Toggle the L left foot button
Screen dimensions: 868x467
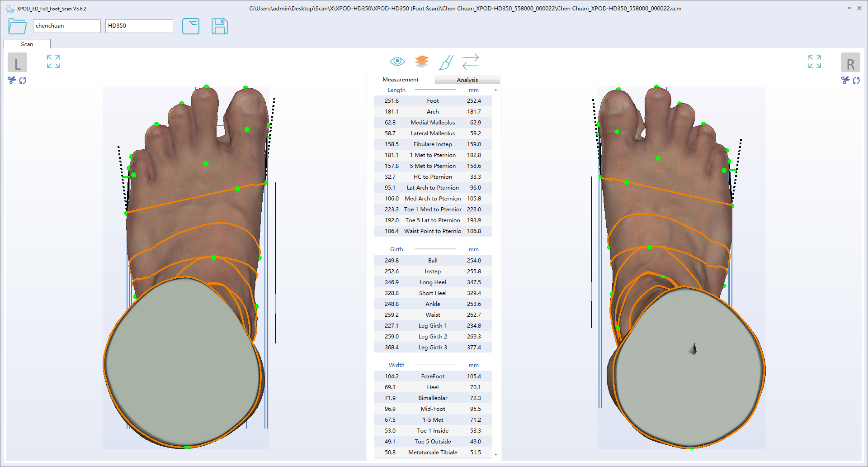(17, 62)
